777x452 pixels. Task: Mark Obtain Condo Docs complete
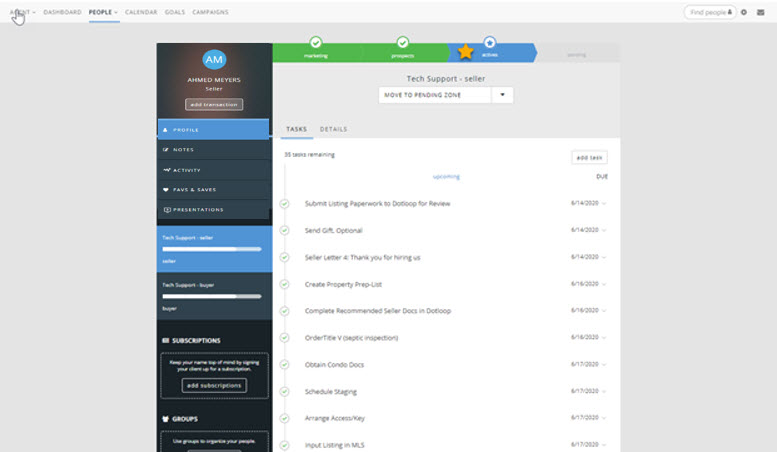(x=284, y=365)
